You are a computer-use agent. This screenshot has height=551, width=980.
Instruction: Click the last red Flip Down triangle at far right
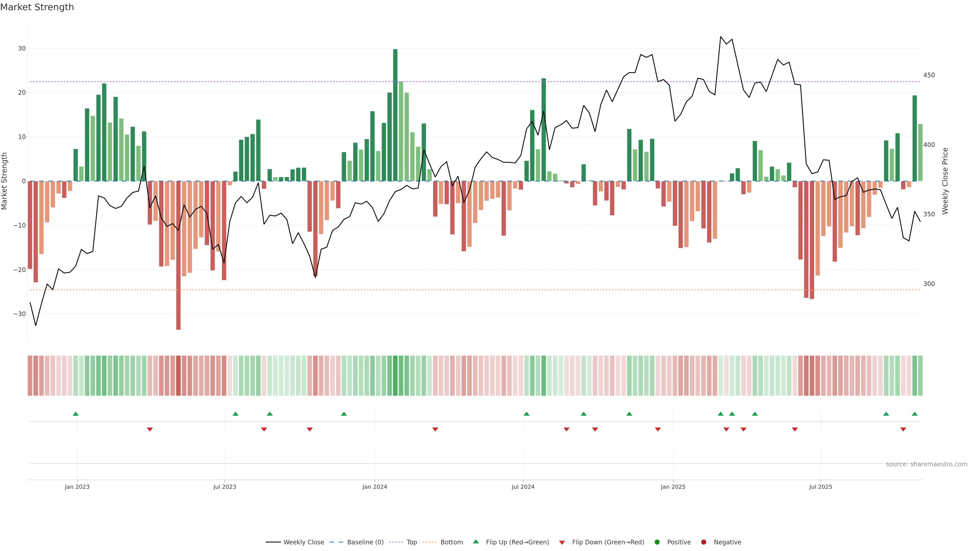(x=903, y=429)
